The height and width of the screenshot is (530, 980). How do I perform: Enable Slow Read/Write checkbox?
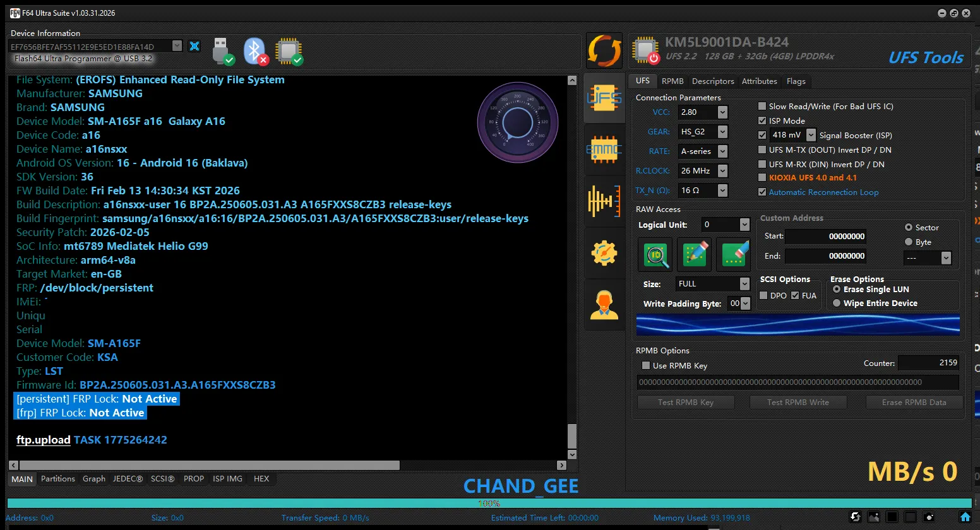(762, 107)
